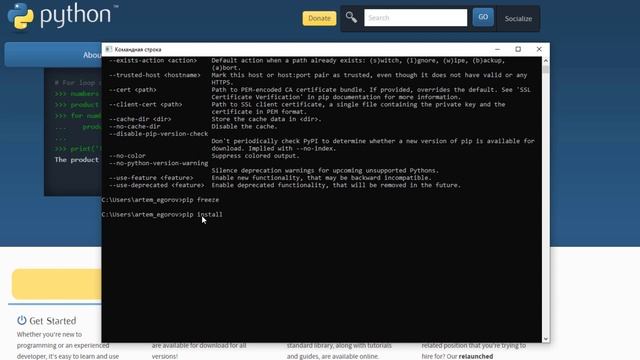The width and height of the screenshot is (640, 360).
Task: Click the command prompt window title icon
Action: (x=108, y=49)
